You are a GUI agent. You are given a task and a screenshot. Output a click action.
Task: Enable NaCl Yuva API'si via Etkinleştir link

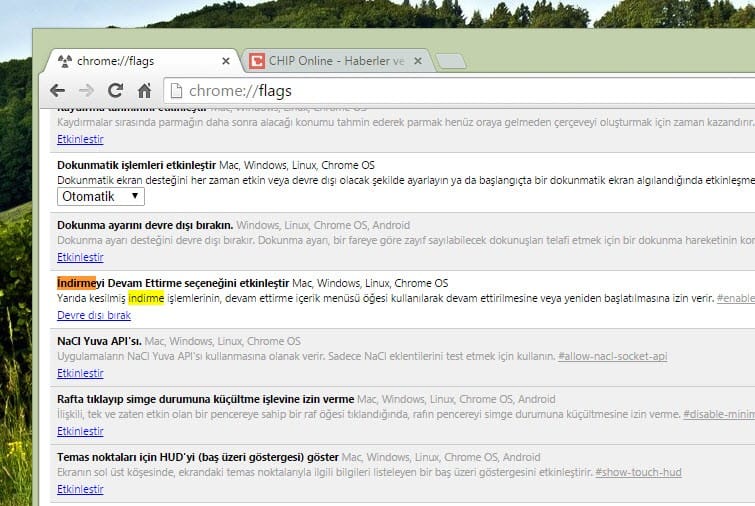tap(80, 373)
